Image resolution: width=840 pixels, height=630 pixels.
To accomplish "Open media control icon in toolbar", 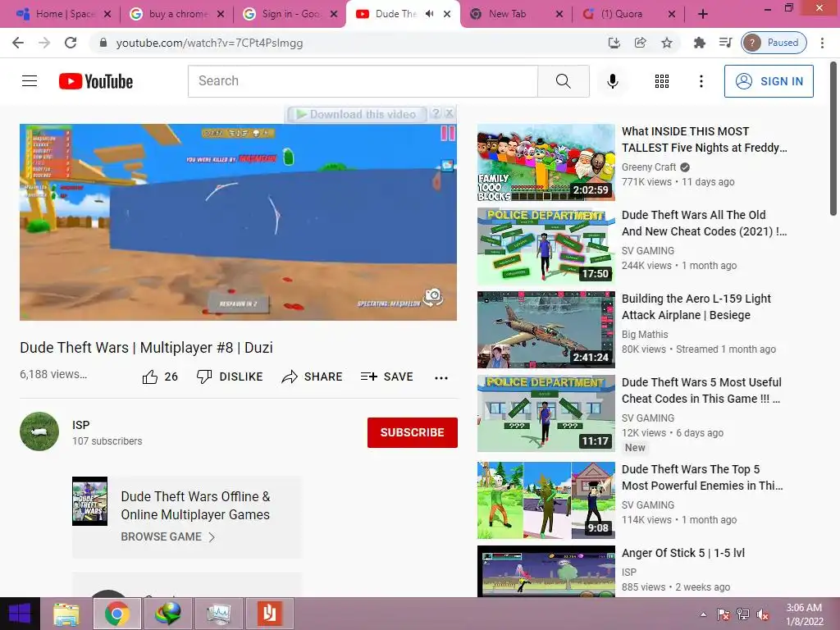I will click(x=725, y=43).
